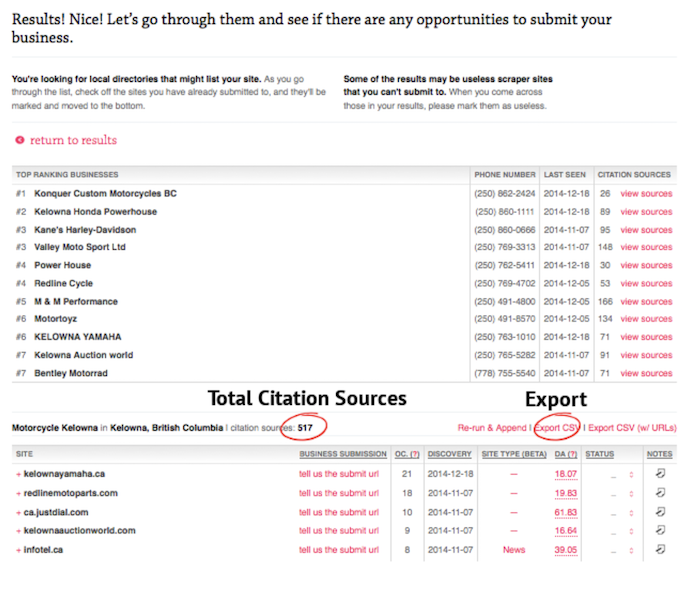Click citation sources count 517
The image size is (700, 590).
click(x=305, y=428)
